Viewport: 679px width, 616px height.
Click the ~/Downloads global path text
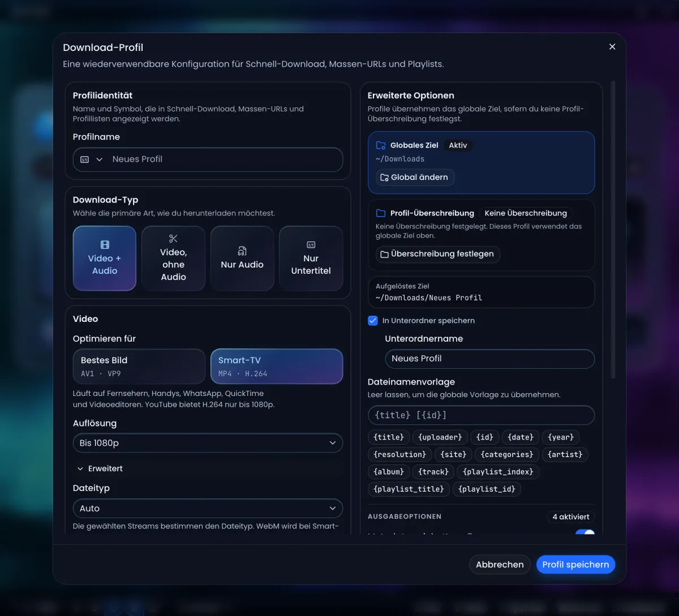click(x=400, y=159)
